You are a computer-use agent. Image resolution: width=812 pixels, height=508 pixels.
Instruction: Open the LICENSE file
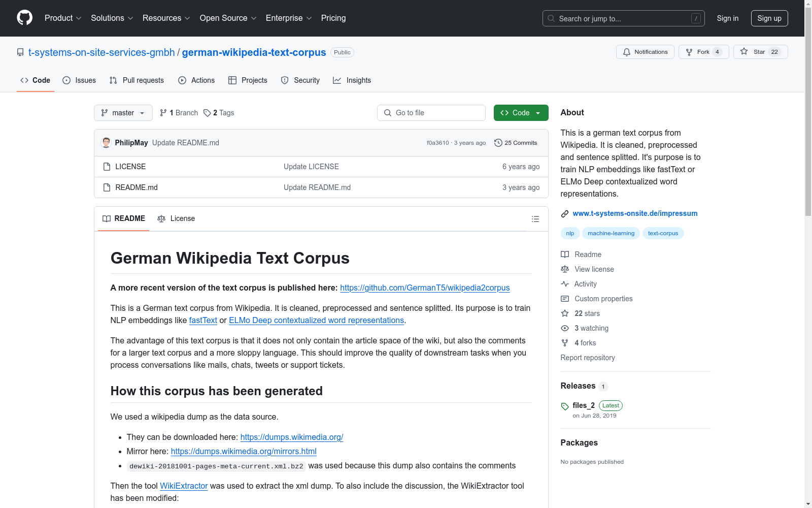[130, 167]
